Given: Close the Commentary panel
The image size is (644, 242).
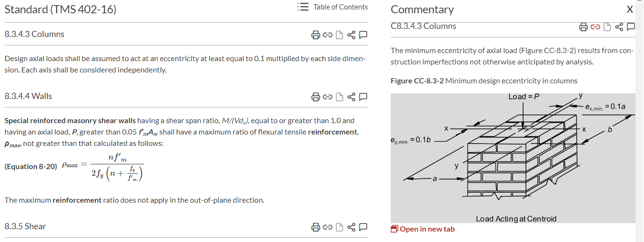Looking at the screenshot, I should coord(630,9).
